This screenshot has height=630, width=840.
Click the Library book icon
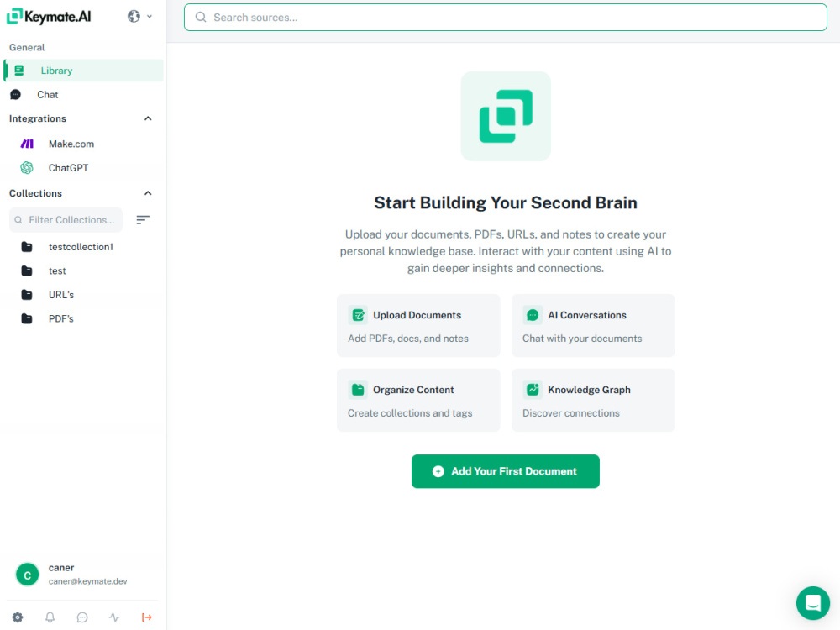pyautogui.click(x=19, y=71)
